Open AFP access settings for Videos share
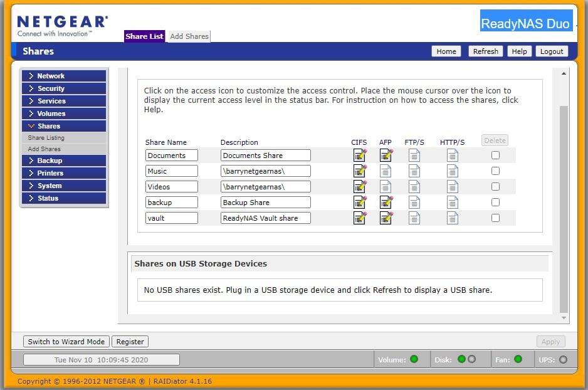The image size is (588, 390). 386,187
